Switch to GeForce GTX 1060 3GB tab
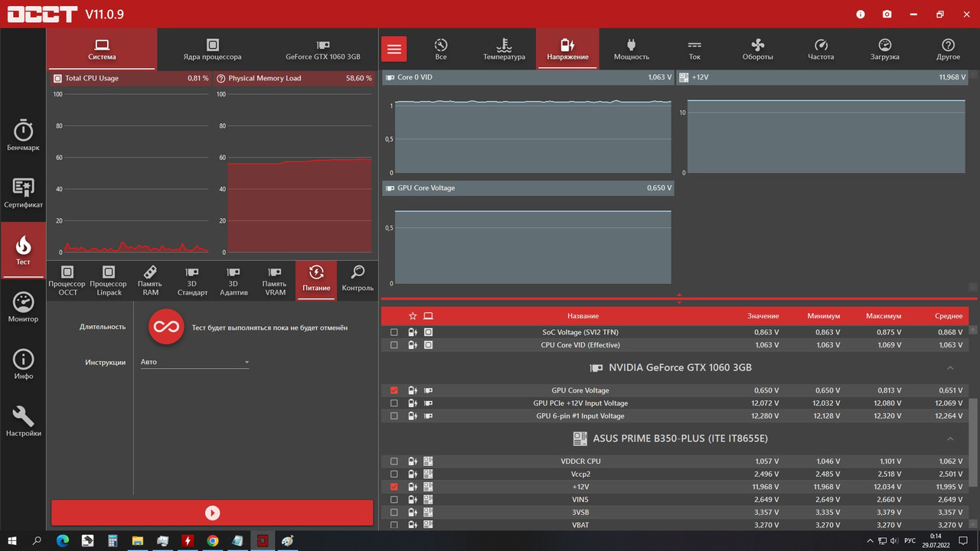This screenshot has height=551, width=980. click(322, 50)
